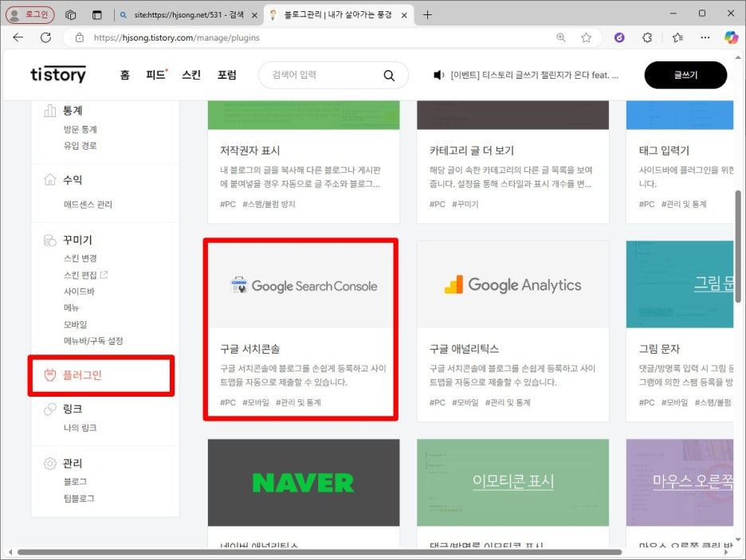Click the 꾸미기 palette icon
Image resolution: width=746 pixels, height=560 pixels.
[50, 240]
